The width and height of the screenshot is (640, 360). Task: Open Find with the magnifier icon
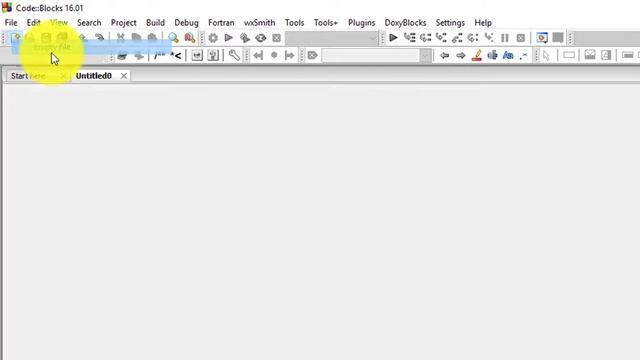pos(173,38)
